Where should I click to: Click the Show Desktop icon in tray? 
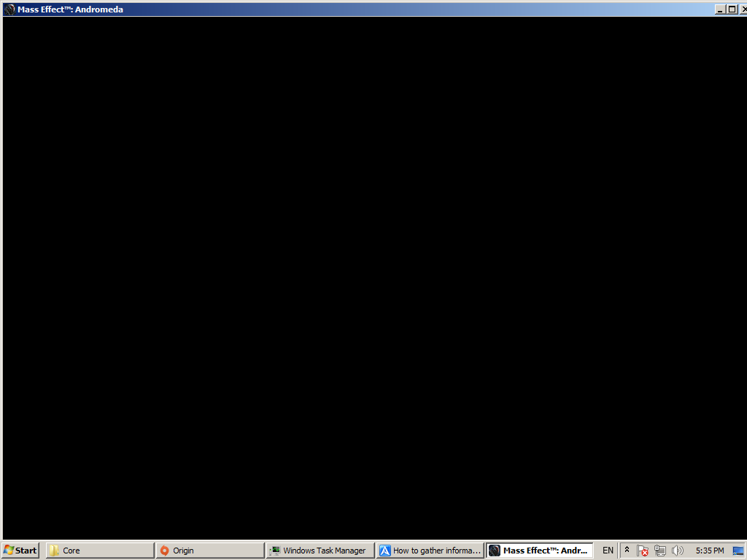[738, 551]
